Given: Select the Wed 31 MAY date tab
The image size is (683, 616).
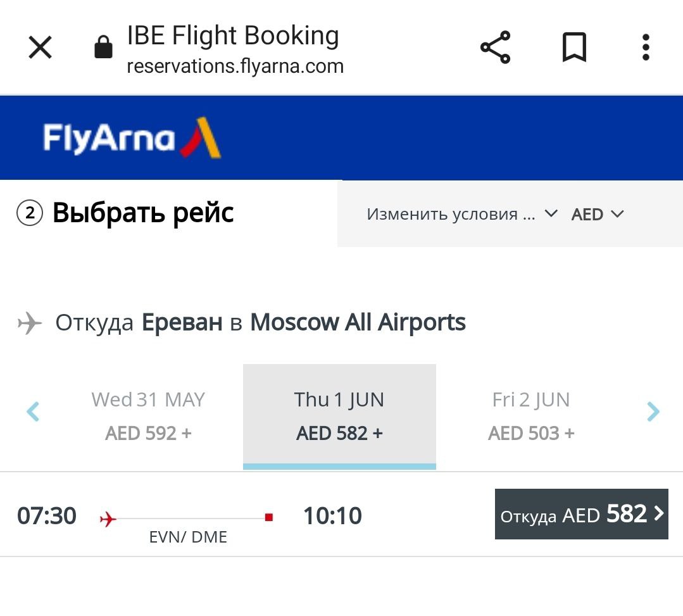Looking at the screenshot, I should click(x=148, y=416).
